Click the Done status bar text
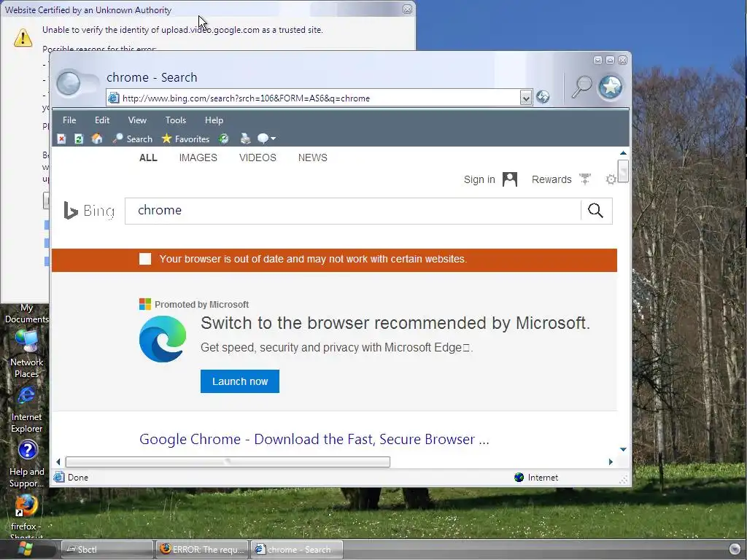Screen dimensions: 747x560 [77, 477]
